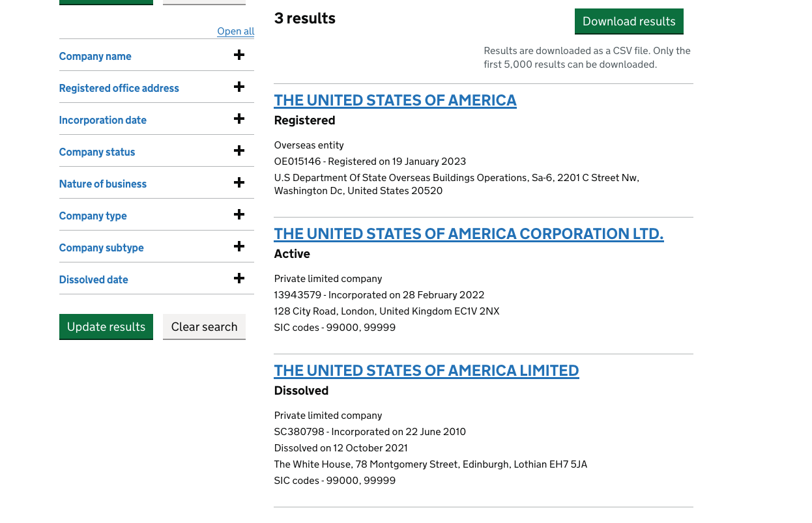Expand the Company name filter plus icon

click(239, 55)
